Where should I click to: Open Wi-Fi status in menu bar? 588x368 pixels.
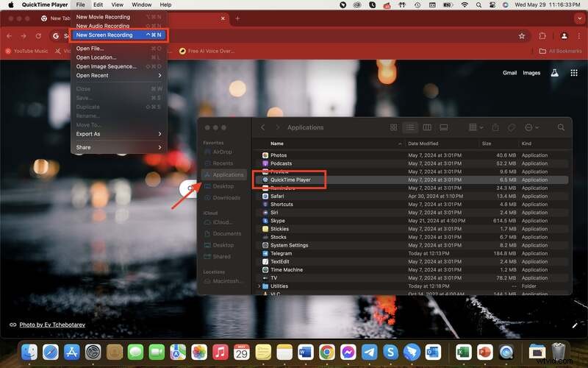[465, 5]
